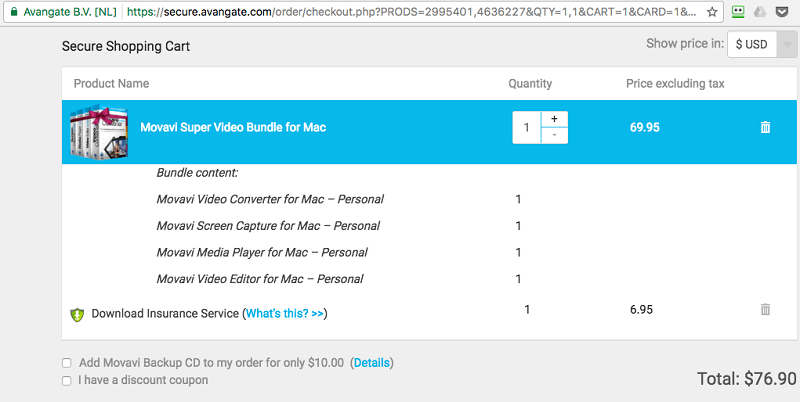Check Add Movavi Backup CD option
The image size is (800, 402).
pos(66,363)
